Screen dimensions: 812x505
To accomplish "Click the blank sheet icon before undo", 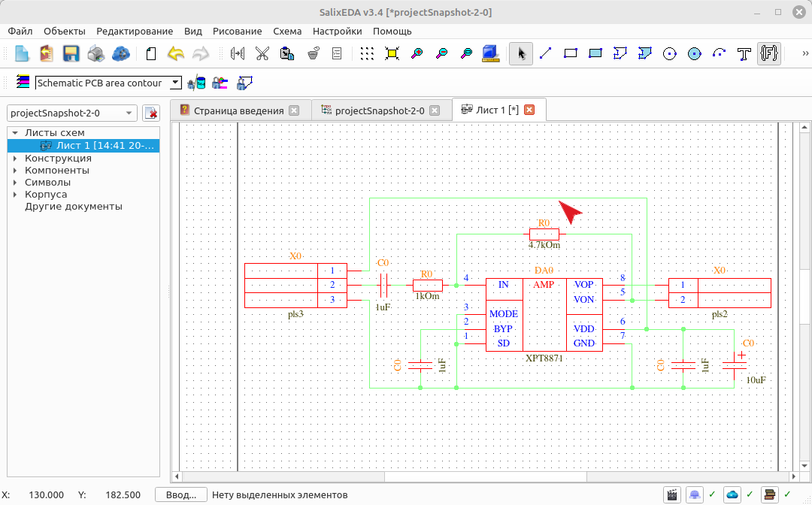I will (150, 53).
